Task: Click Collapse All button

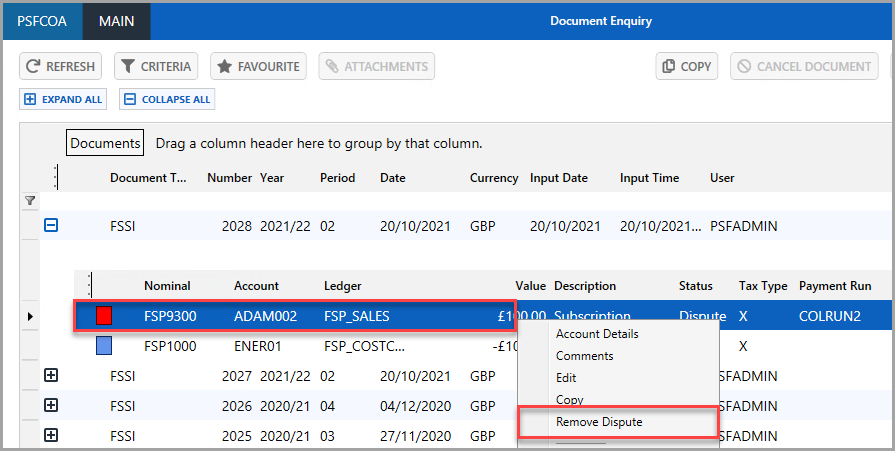Action: tap(167, 99)
